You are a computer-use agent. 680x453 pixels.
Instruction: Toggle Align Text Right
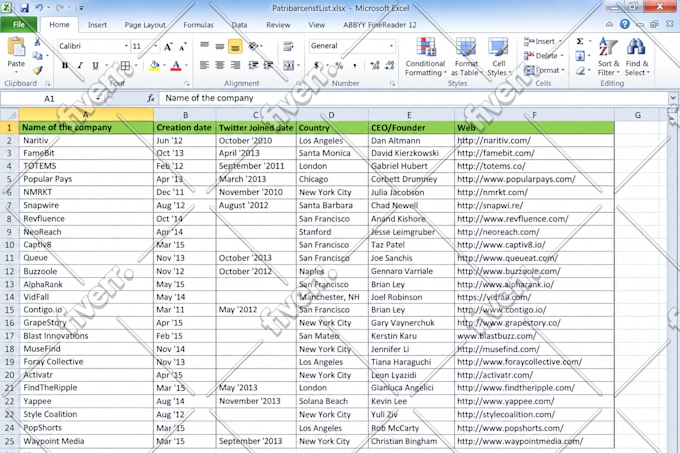tap(235, 65)
